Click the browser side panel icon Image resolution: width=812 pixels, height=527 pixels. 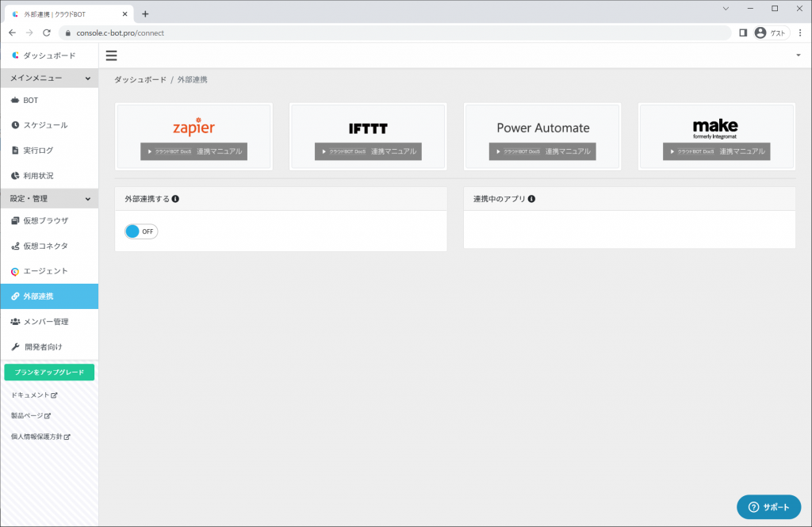742,32
